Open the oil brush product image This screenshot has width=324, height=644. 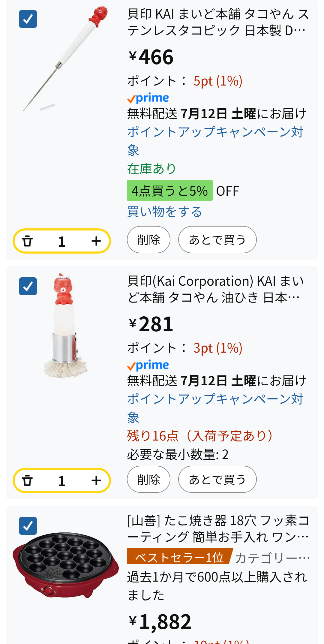pos(65,325)
